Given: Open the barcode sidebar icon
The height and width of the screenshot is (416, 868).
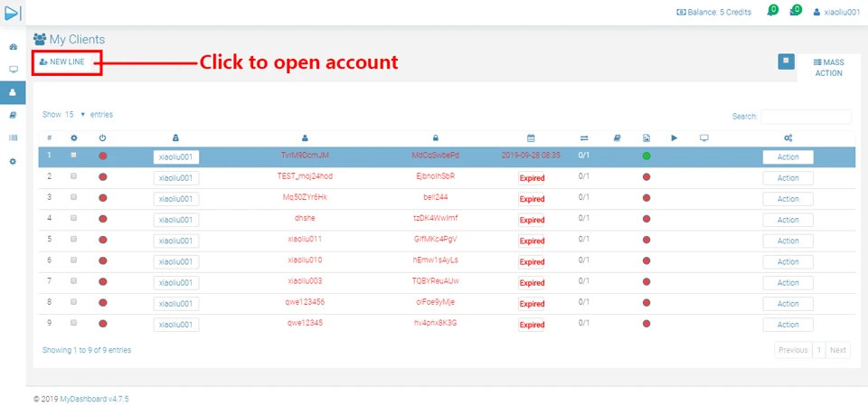Looking at the screenshot, I should coord(14,138).
